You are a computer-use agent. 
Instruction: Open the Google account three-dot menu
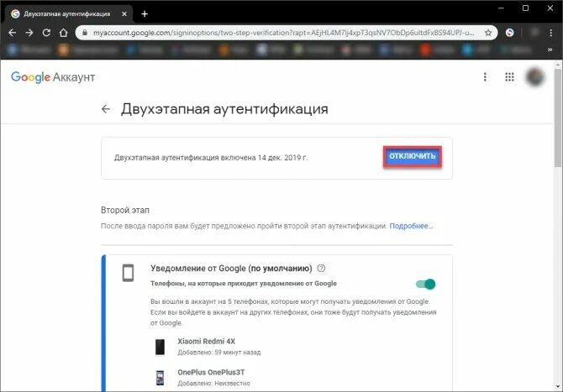click(485, 76)
